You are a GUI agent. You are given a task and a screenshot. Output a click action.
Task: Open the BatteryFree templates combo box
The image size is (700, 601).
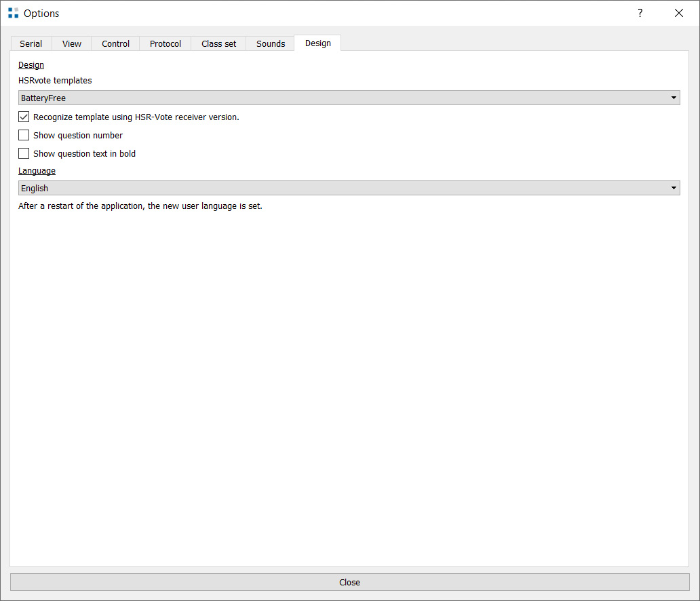339,98
